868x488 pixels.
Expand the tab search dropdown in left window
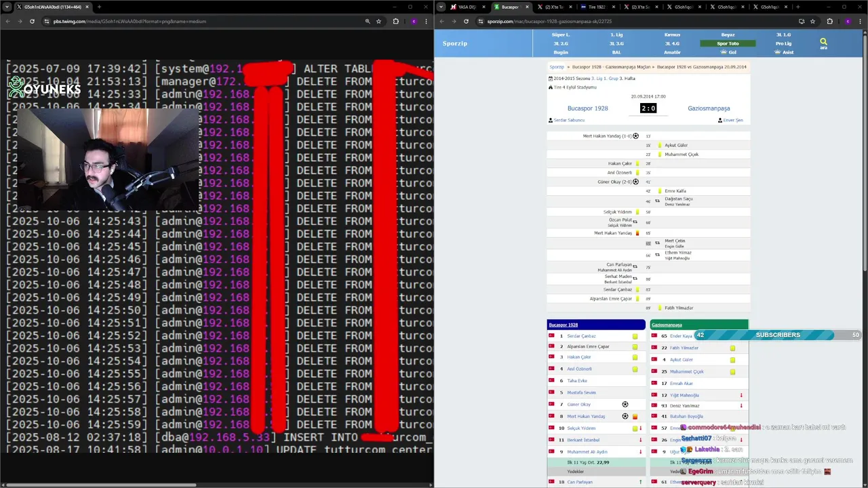coord(7,7)
